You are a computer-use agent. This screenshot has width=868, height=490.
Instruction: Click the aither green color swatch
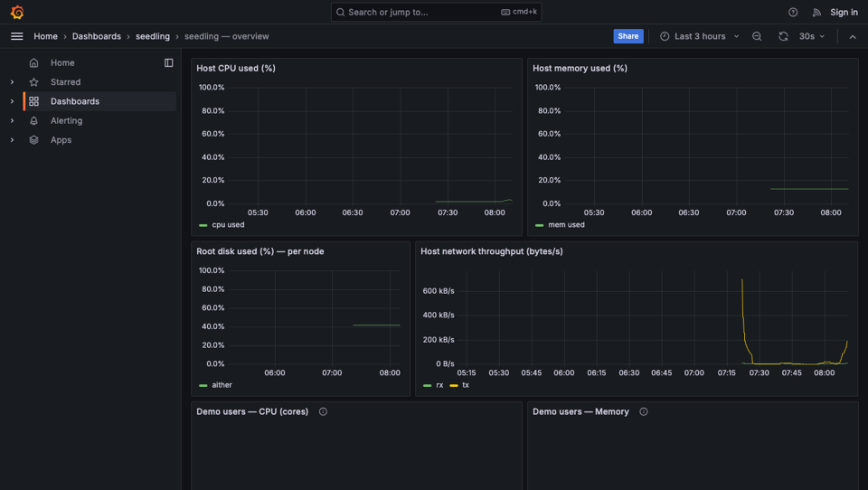point(203,385)
